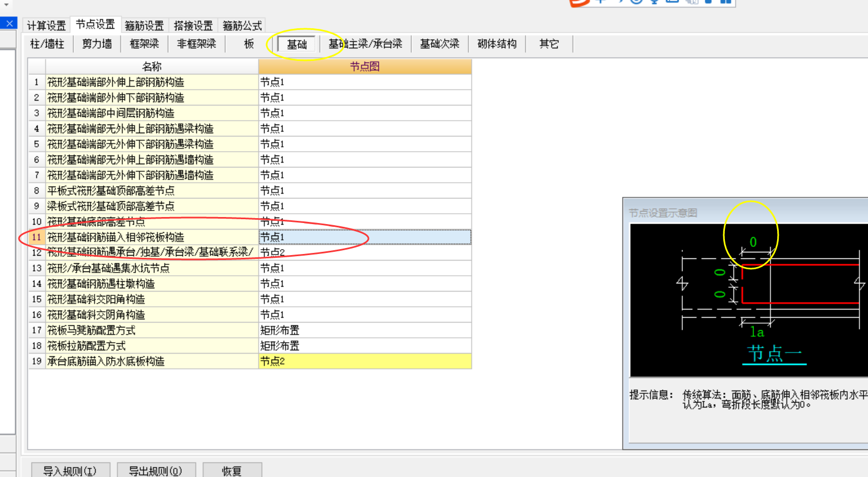Click the 导入规则(I) button
Image resolution: width=868 pixels, height=477 pixels.
[70, 470]
